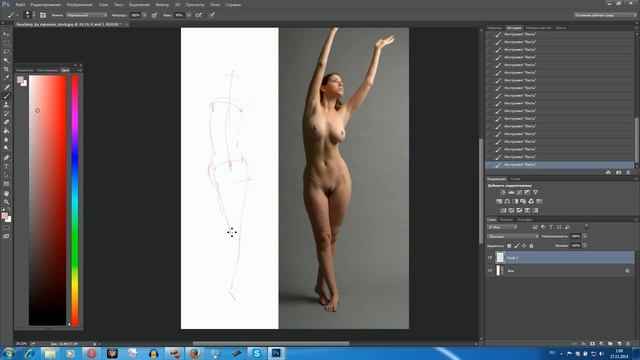
Task: Open layer opacity slider arrow
Action: (585, 236)
